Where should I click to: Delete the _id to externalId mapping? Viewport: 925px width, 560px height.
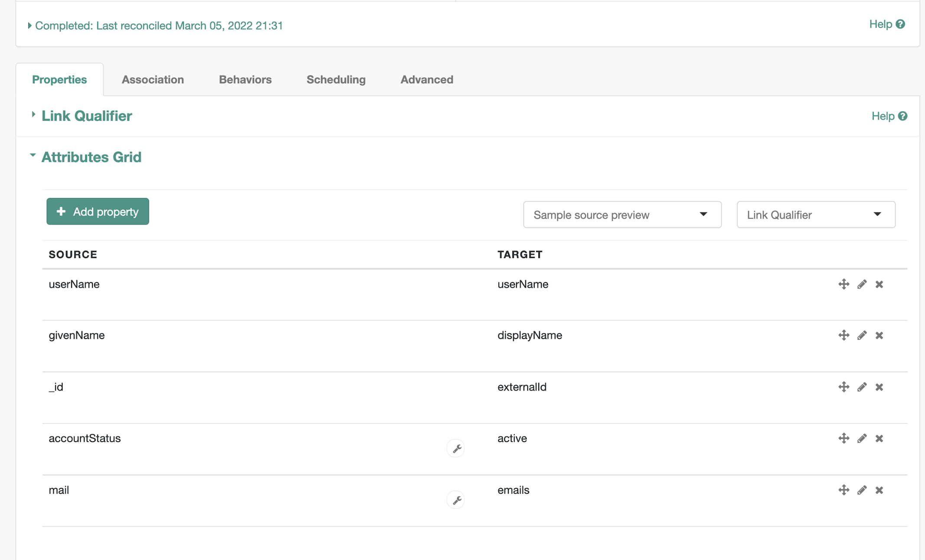[x=879, y=387]
